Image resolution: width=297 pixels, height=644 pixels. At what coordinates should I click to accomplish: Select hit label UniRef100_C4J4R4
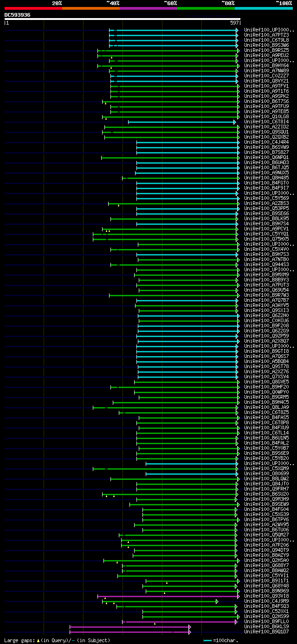click(x=267, y=142)
